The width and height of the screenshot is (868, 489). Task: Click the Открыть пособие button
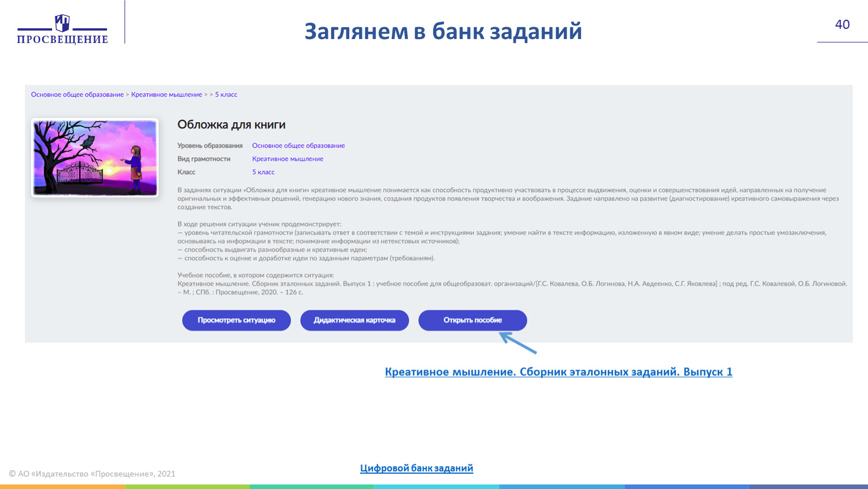click(x=472, y=320)
